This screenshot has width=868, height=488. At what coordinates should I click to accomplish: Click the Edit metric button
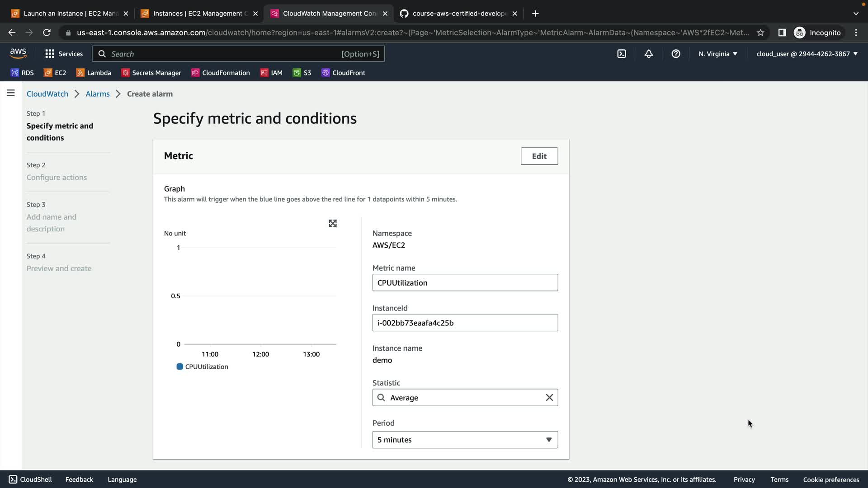(x=539, y=156)
